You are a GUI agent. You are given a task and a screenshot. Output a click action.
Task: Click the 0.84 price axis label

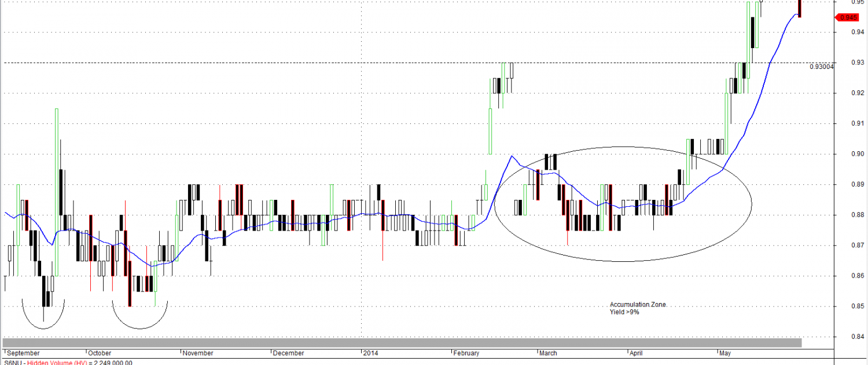(x=850, y=337)
